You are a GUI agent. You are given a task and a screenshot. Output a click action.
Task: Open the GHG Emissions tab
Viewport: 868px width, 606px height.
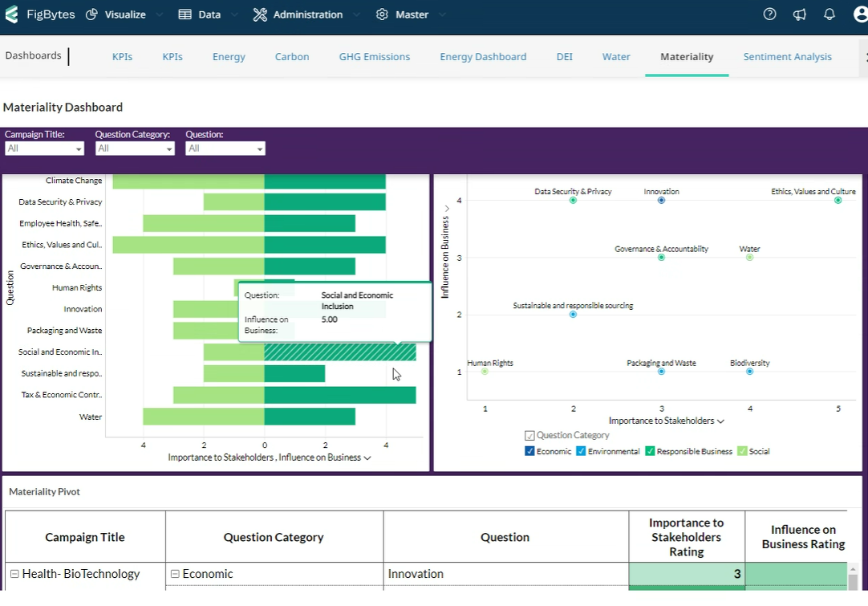coord(374,57)
